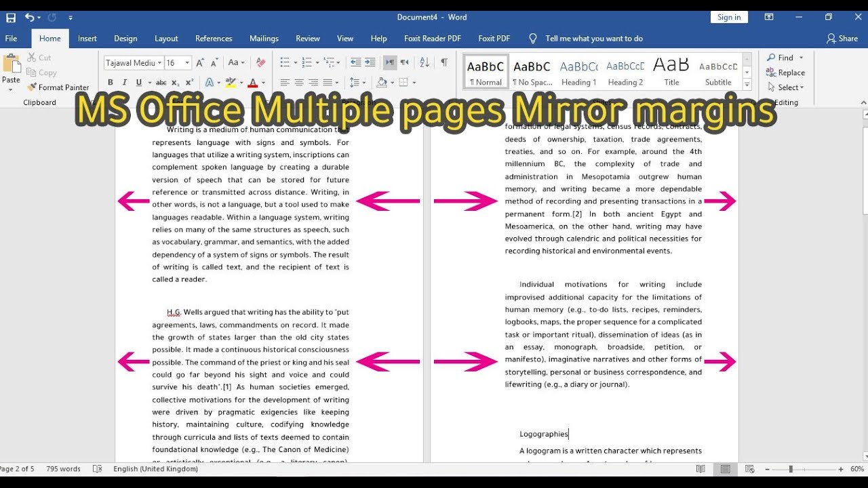Apply the red font color
The height and width of the screenshot is (488, 868).
[253, 83]
